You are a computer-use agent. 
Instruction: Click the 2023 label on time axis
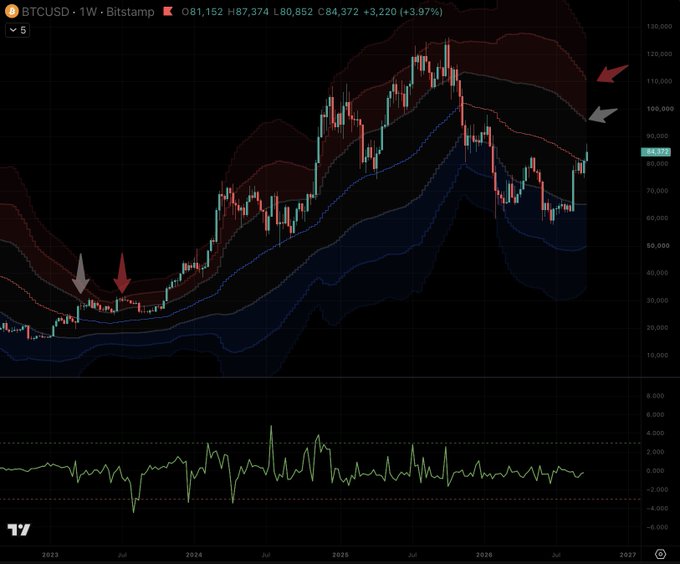point(50,555)
